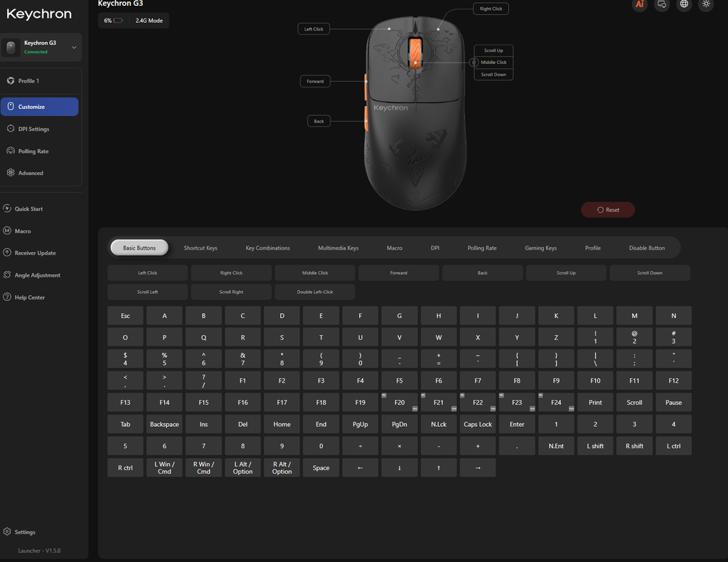Open the globe language icon

tap(684, 4)
